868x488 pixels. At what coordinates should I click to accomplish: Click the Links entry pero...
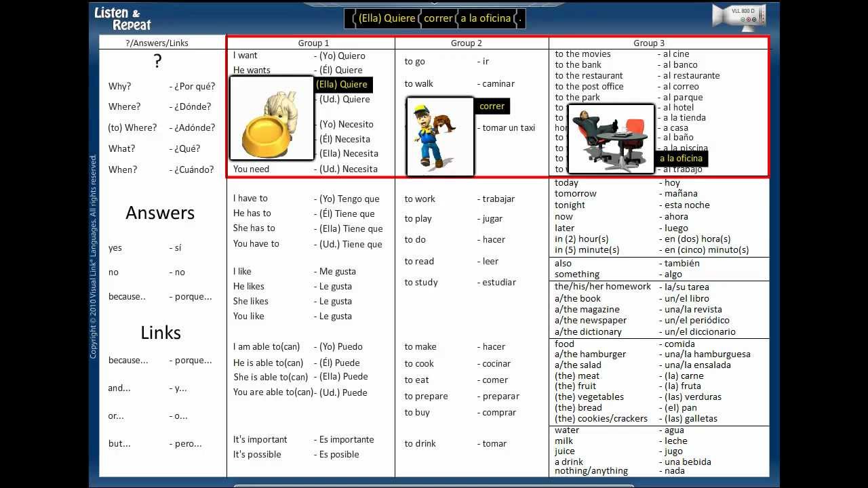click(x=189, y=444)
